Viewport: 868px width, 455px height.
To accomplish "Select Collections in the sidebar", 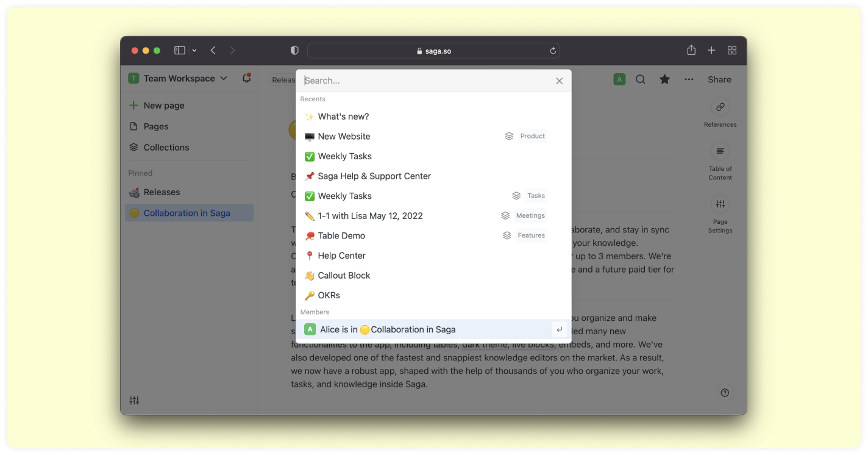I will click(x=166, y=147).
